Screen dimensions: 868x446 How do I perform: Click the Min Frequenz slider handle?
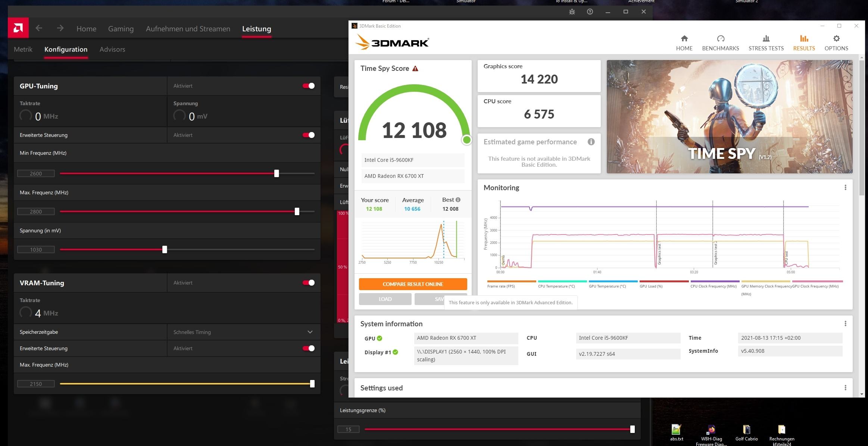(x=277, y=173)
